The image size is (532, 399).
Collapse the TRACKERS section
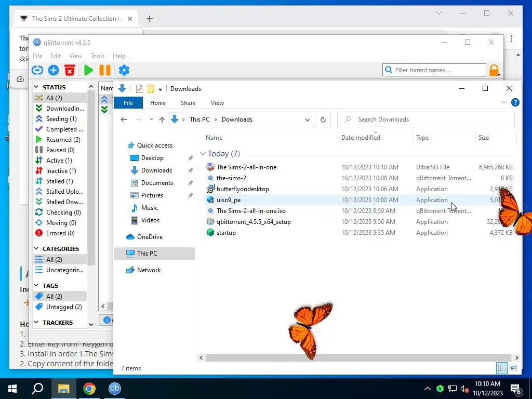37,322
